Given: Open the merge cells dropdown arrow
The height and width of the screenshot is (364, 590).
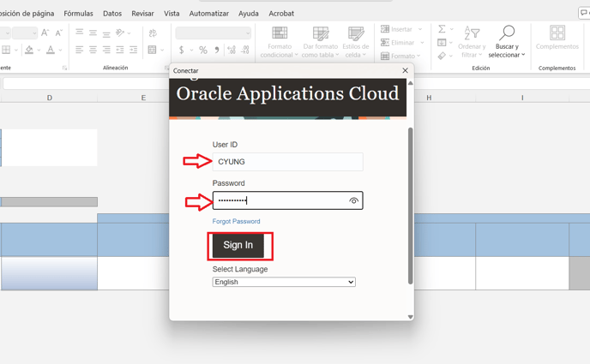Looking at the screenshot, I should (x=163, y=51).
